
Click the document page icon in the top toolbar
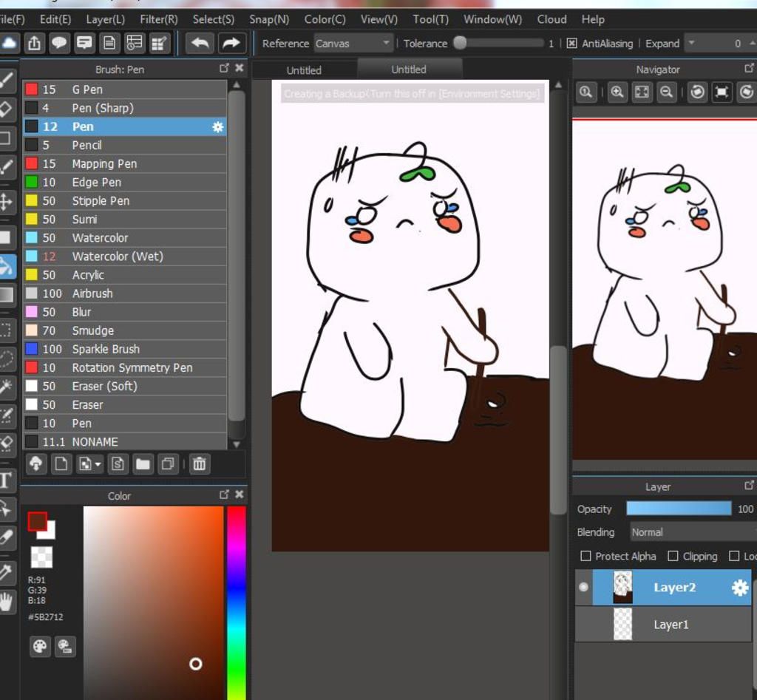coord(109,44)
